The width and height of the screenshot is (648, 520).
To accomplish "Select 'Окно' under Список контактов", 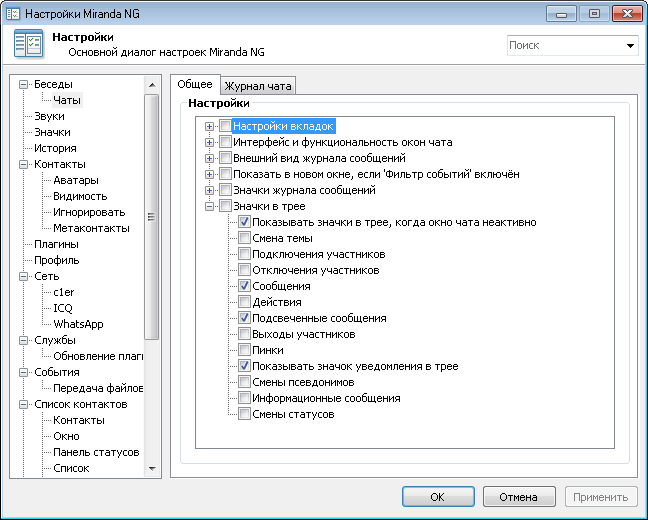I will coord(66,436).
